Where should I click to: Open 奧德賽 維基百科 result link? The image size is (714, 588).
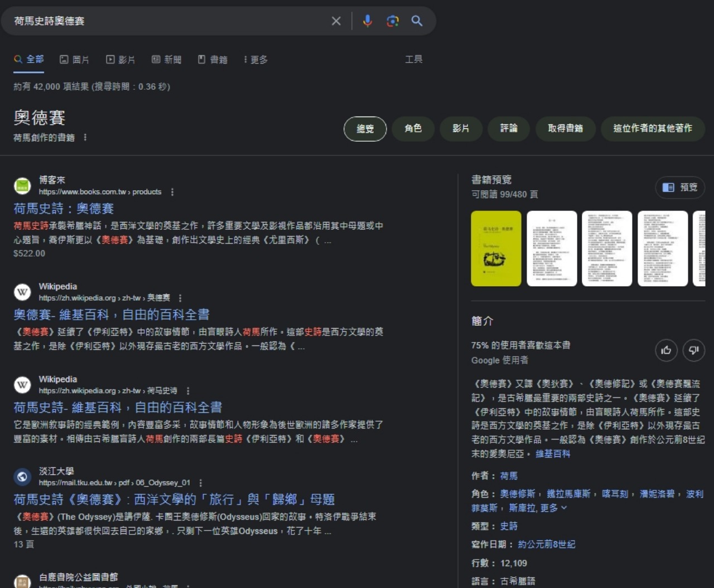pos(112,315)
